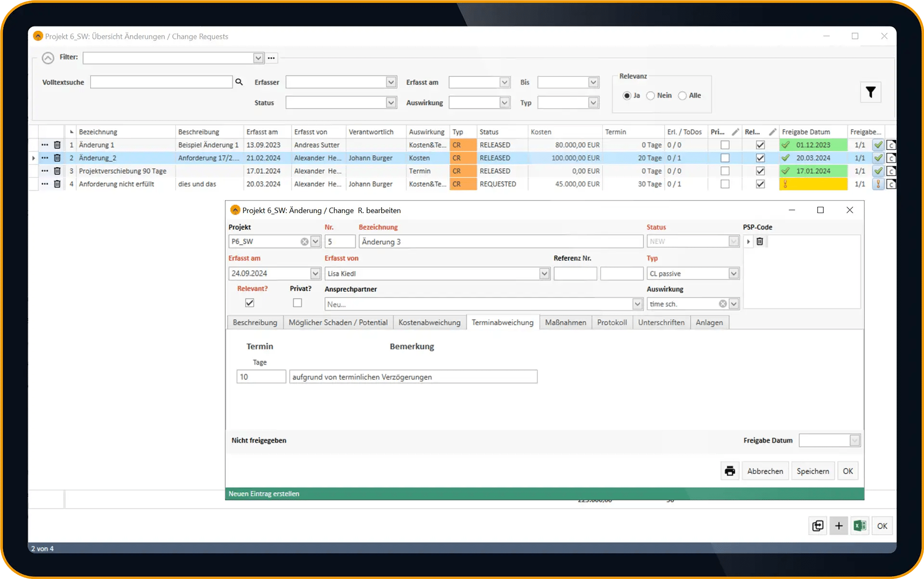Click the Volltextsuche magnifier search icon
924x579 pixels.
pos(239,82)
